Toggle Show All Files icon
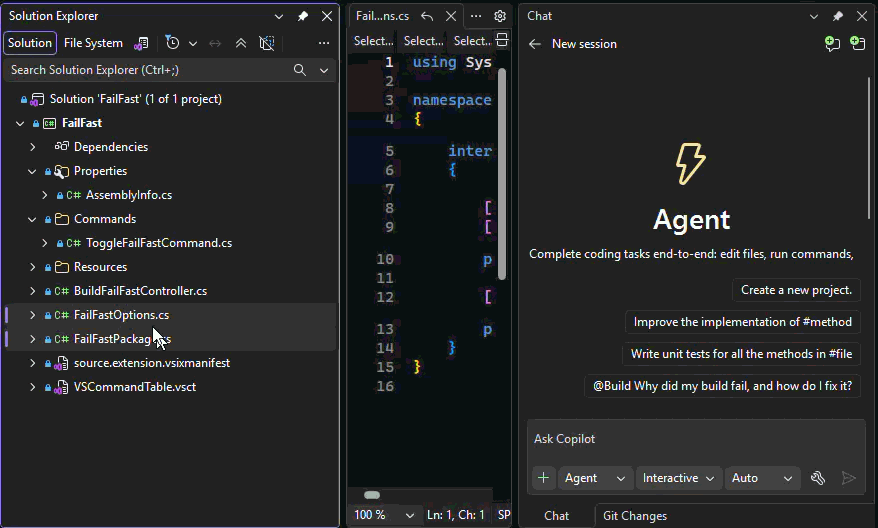Viewport: 878px width, 528px height. [x=267, y=43]
